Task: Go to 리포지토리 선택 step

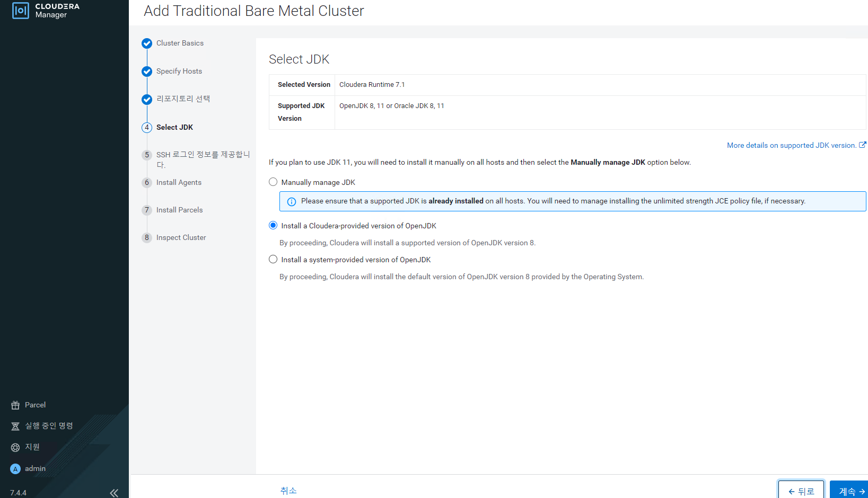Action: coord(183,99)
